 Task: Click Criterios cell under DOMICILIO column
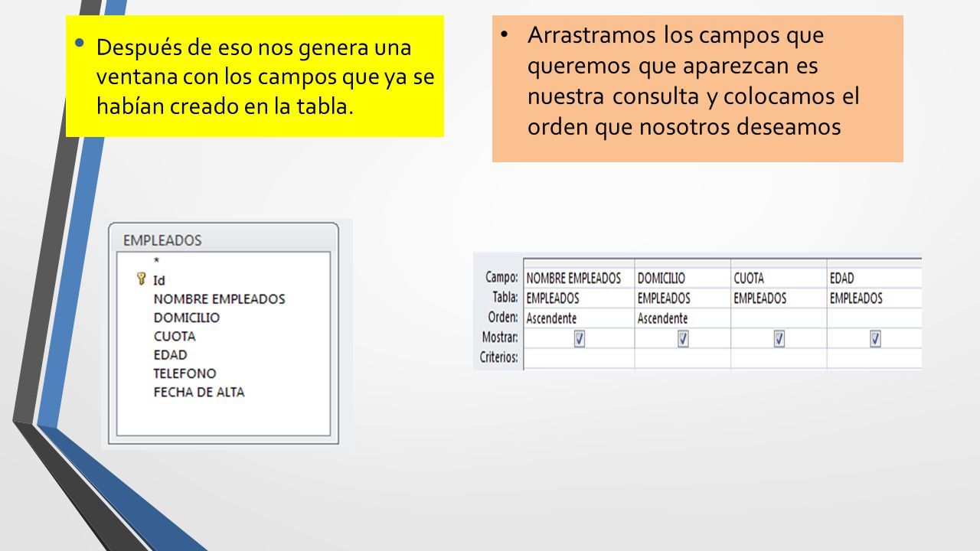683,357
